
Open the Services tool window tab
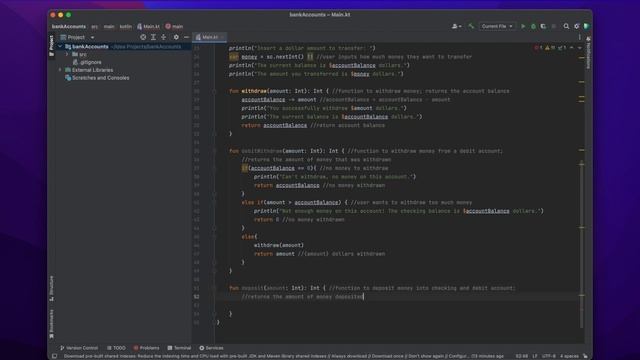pos(211,348)
